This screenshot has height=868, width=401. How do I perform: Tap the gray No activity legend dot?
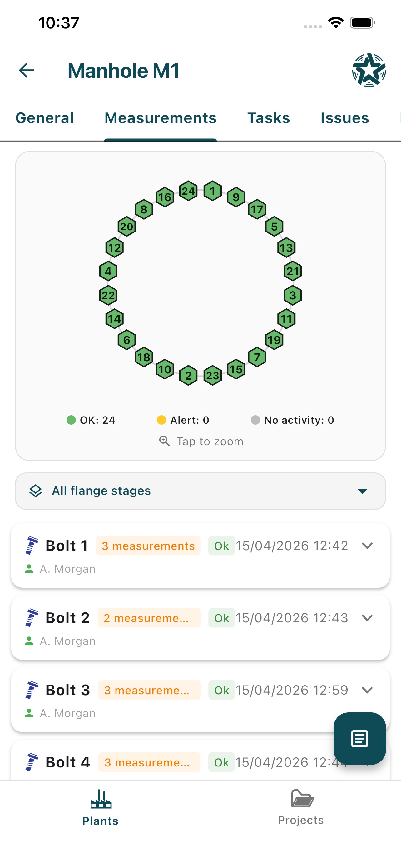tap(255, 420)
